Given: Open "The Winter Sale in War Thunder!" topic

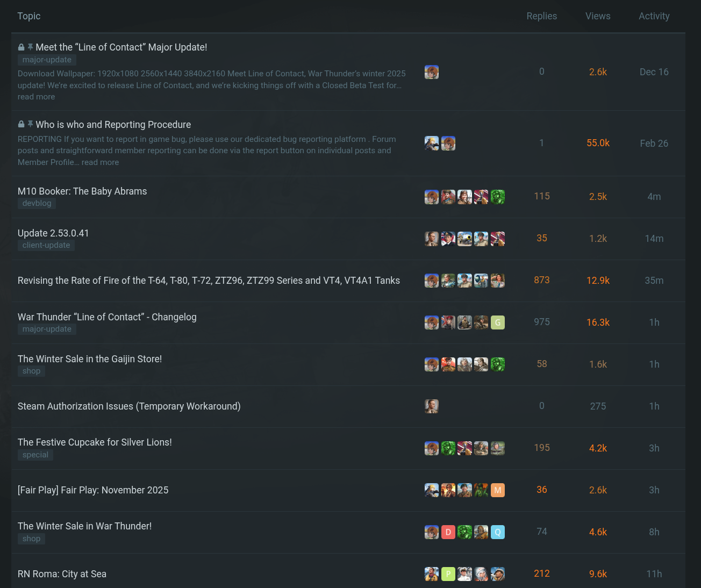Looking at the screenshot, I should pyautogui.click(x=85, y=526).
